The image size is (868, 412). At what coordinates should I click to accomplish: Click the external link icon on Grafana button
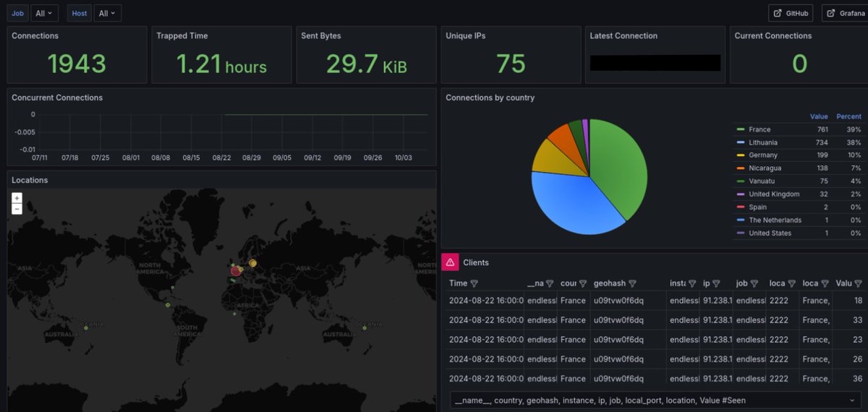(x=831, y=13)
